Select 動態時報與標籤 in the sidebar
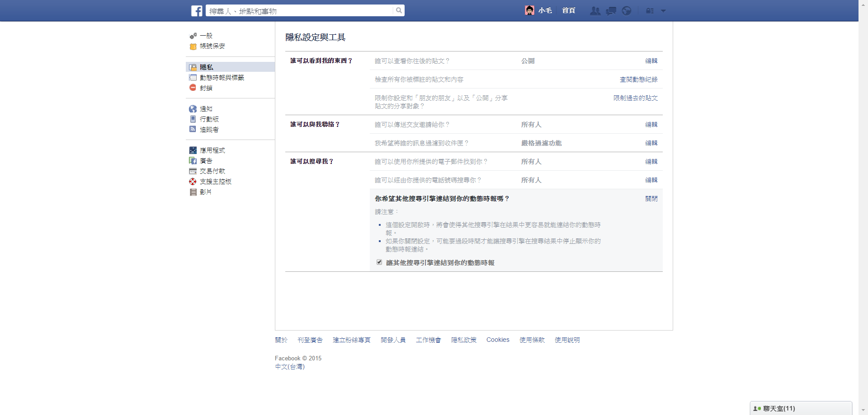Viewport: 868px width, 415px height. coord(222,78)
